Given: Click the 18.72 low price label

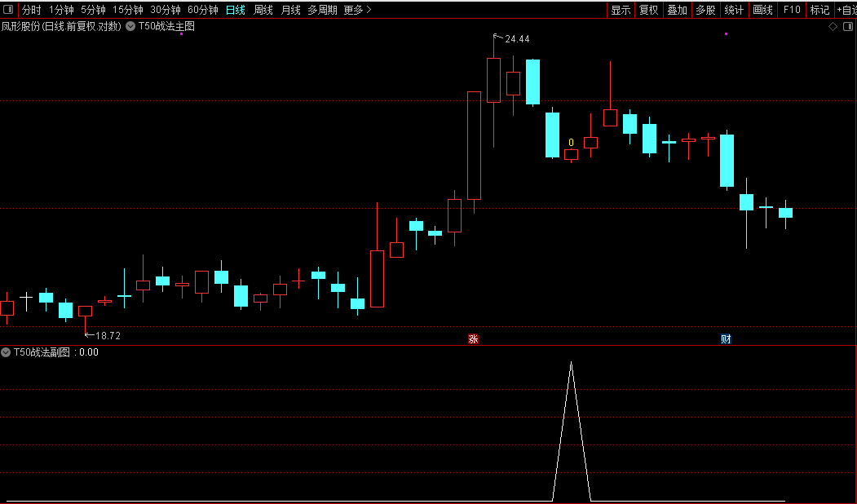Looking at the screenshot, I should 108,336.
